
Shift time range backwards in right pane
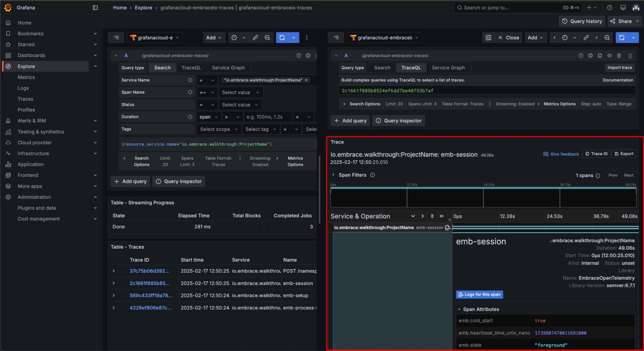click(554, 37)
